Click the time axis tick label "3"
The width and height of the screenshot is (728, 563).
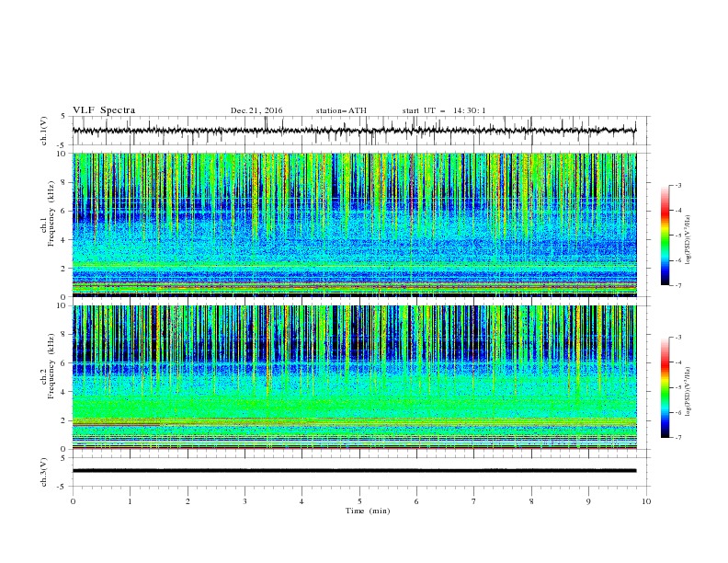[x=245, y=501]
